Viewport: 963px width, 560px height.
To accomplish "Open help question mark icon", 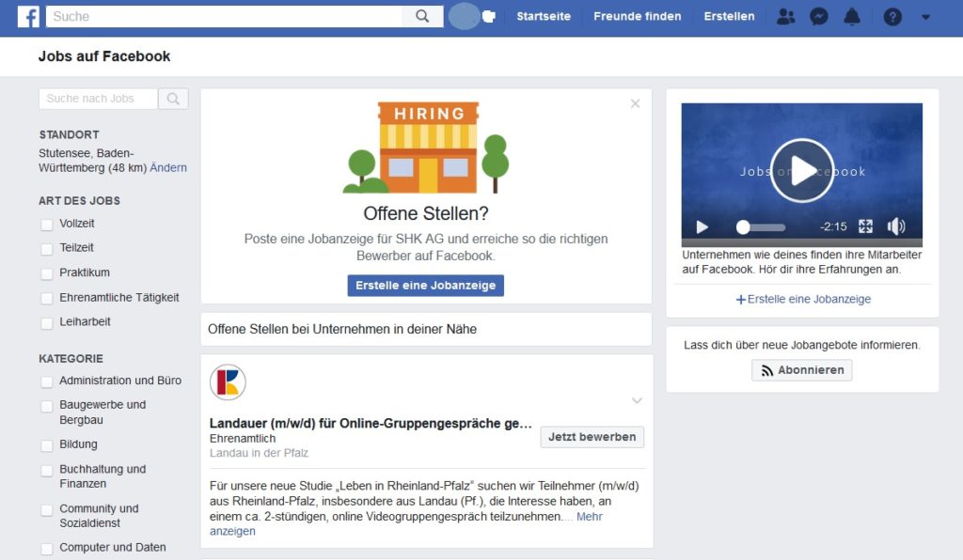I will [892, 17].
